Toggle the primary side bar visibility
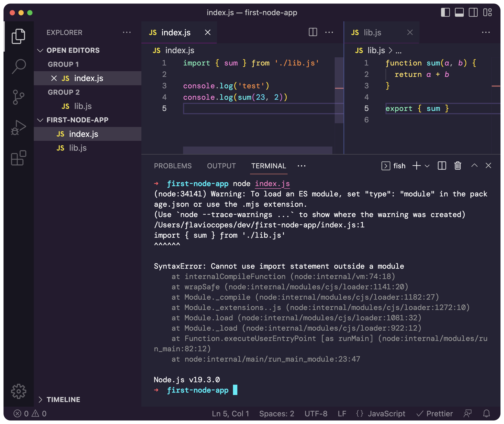Screen dimensions: 504x424 445,13
